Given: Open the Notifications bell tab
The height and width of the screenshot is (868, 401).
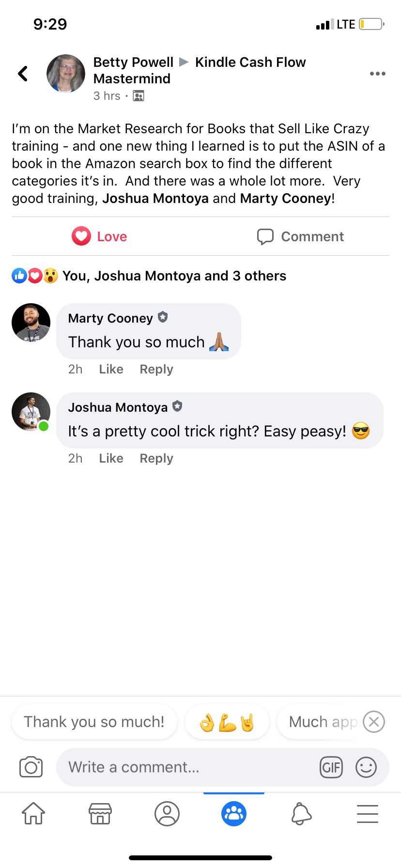Looking at the screenshot, I should (x=301, y=813).
